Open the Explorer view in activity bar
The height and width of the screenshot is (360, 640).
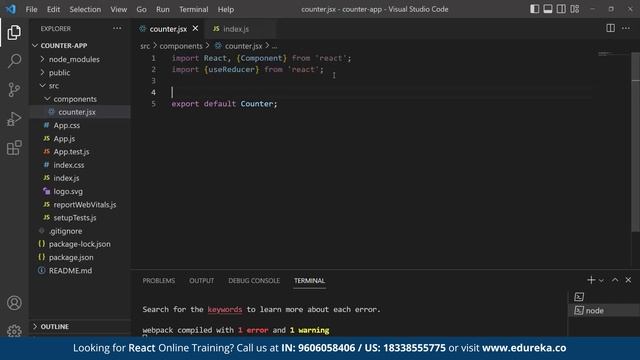(x=14, y=32)
